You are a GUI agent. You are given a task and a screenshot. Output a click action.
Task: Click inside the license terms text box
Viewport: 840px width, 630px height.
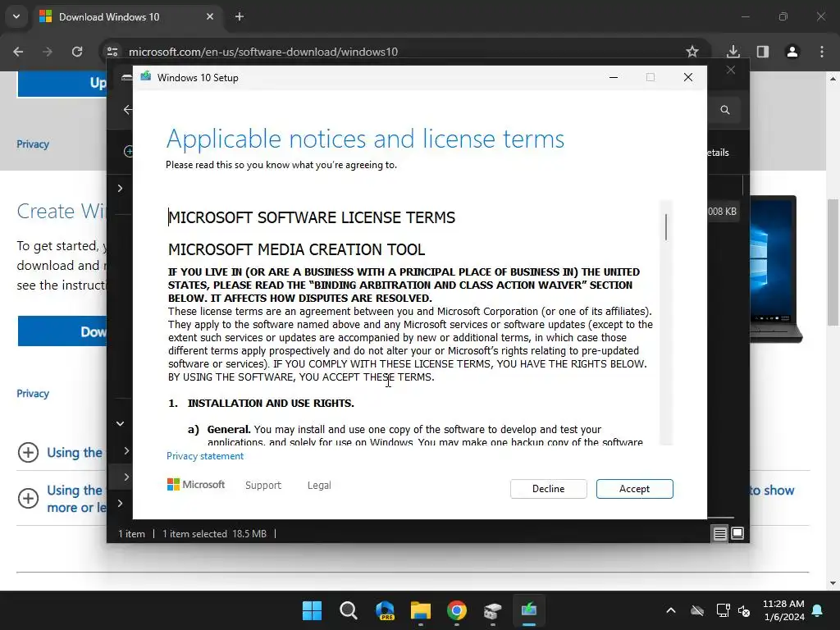coord(413,323)
